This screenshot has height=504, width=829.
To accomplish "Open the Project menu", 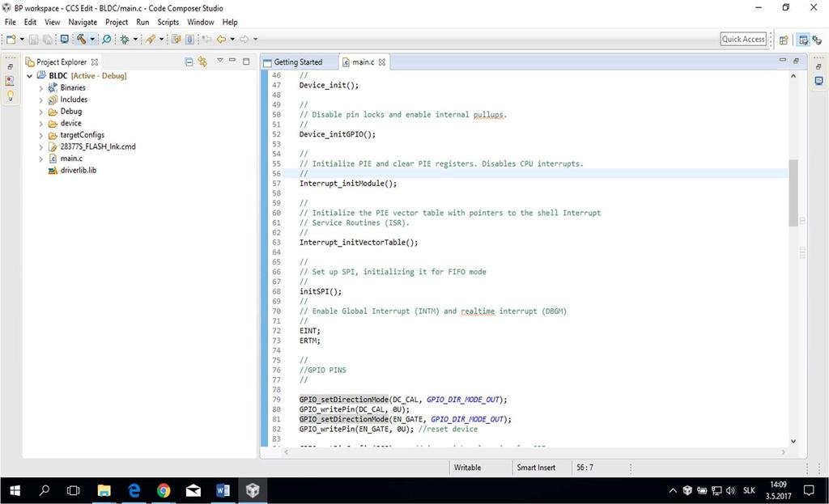I will pyautogui.click(x=117, y=22).
